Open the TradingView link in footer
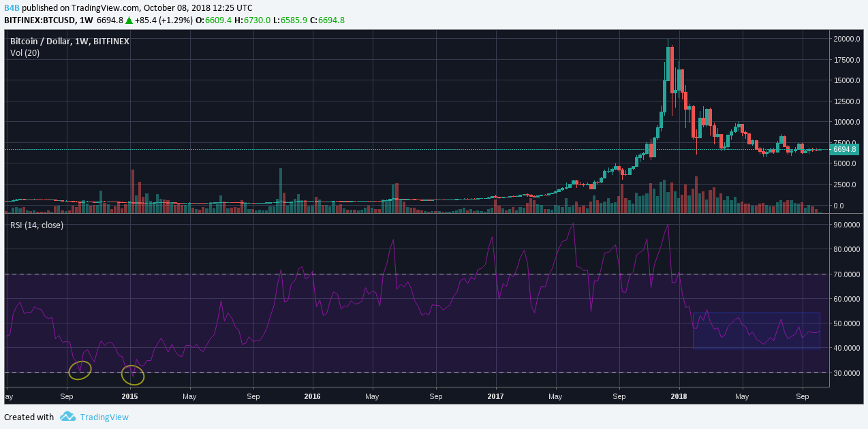 click(x=104, y=417)
